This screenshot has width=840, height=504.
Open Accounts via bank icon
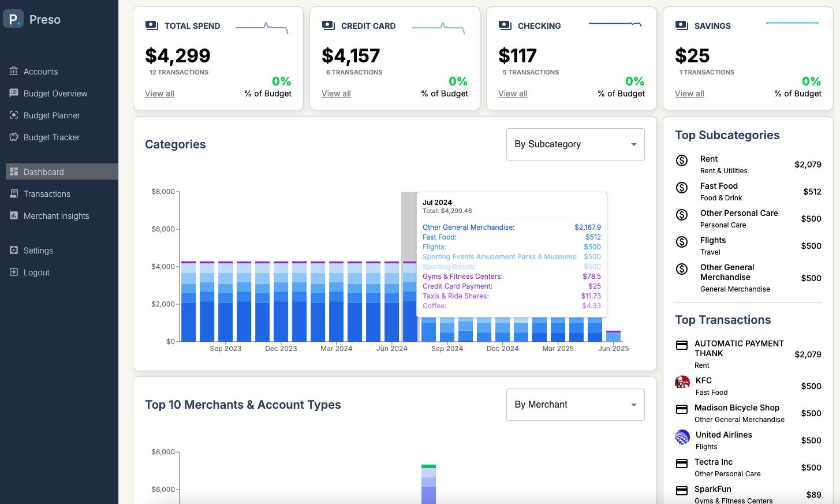point(14,71)
